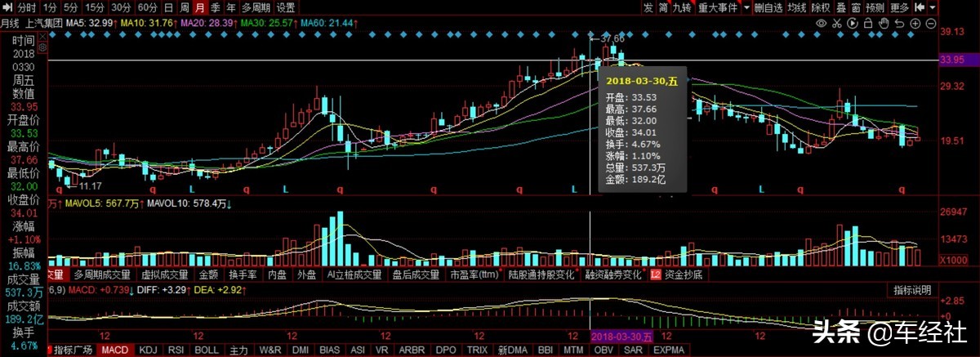Click the 叠 overlay button
Image resolution: width=980 pixels, height=357 pixels.
[840, 7]
